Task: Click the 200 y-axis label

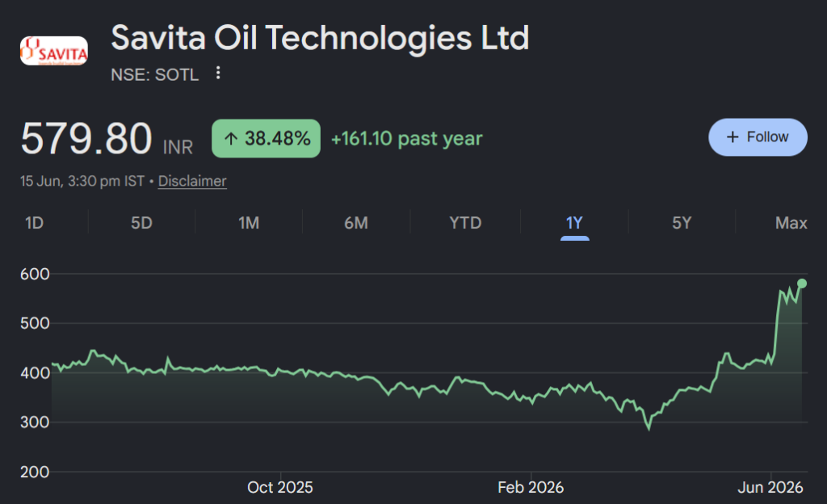Action: 35,472
